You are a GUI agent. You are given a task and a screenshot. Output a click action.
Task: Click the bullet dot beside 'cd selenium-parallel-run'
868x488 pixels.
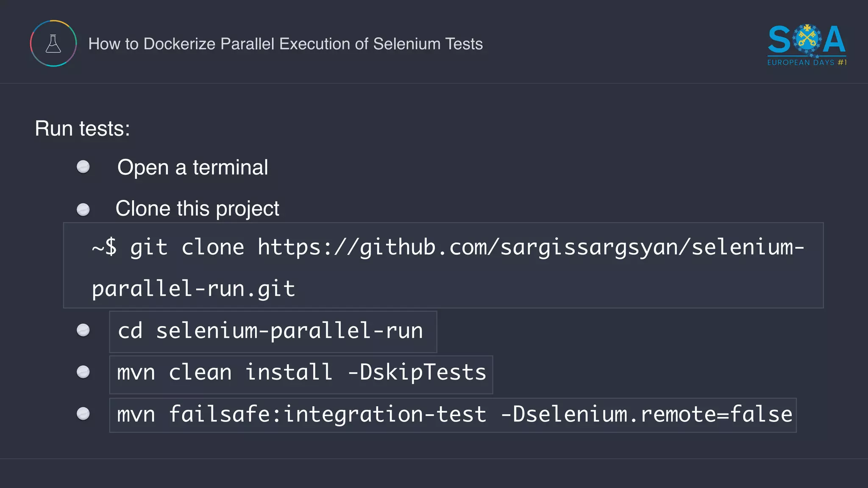click(x=83, y=330)
